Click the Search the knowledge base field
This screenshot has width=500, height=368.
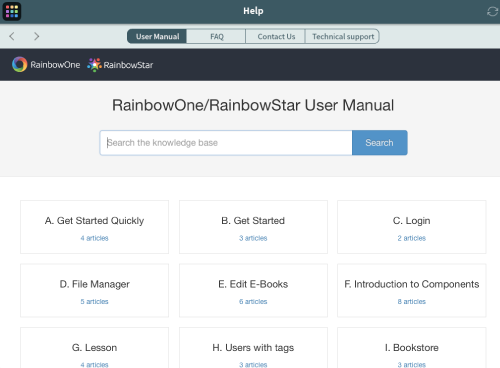[x=226, y=143]
